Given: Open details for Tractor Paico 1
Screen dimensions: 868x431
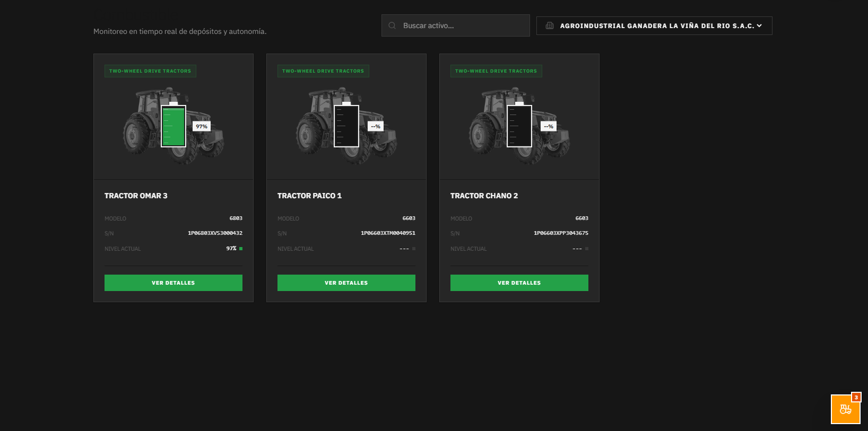Looking at the screenshot, I should pos(346,283).
